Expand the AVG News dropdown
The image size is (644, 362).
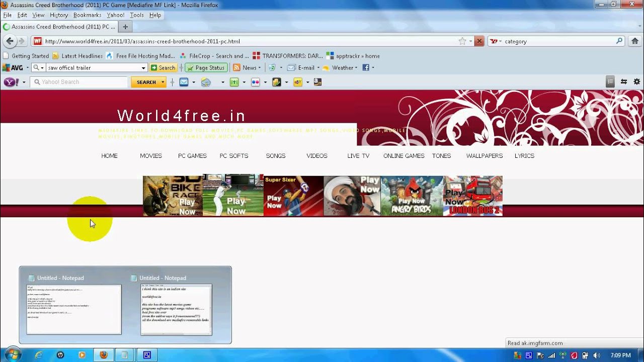259,67
